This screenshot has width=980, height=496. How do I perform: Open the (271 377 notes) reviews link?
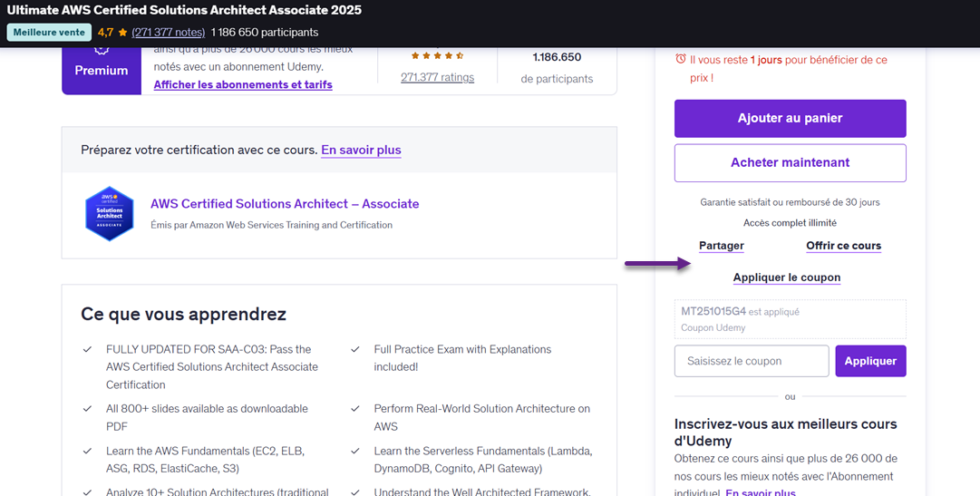[168, 33]
